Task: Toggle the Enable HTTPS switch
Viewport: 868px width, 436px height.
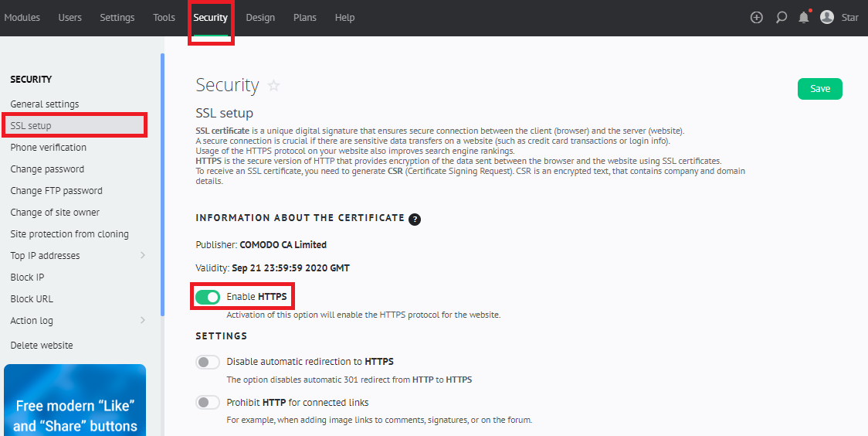Action: point(208,298)
